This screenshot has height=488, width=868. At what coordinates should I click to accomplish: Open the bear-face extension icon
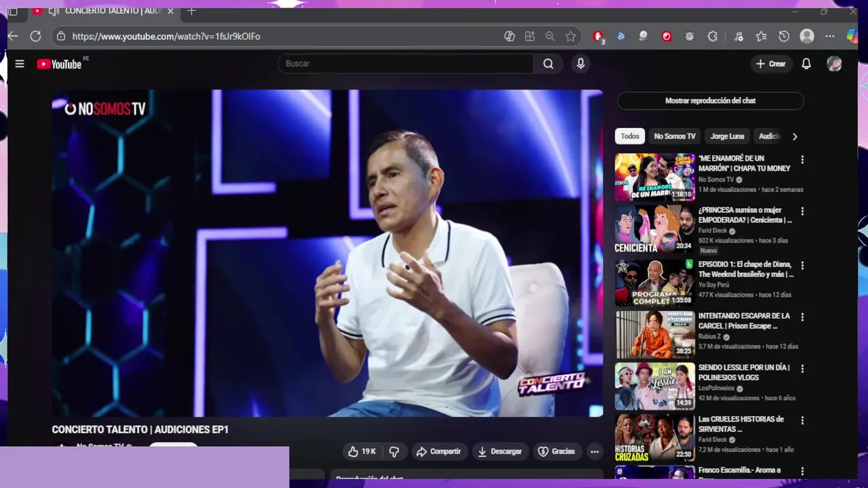tap(690, 37)
